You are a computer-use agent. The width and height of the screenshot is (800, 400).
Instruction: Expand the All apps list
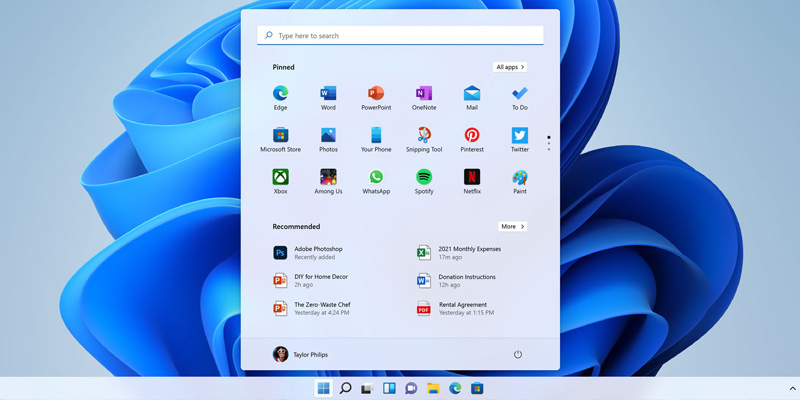(510, 67)
